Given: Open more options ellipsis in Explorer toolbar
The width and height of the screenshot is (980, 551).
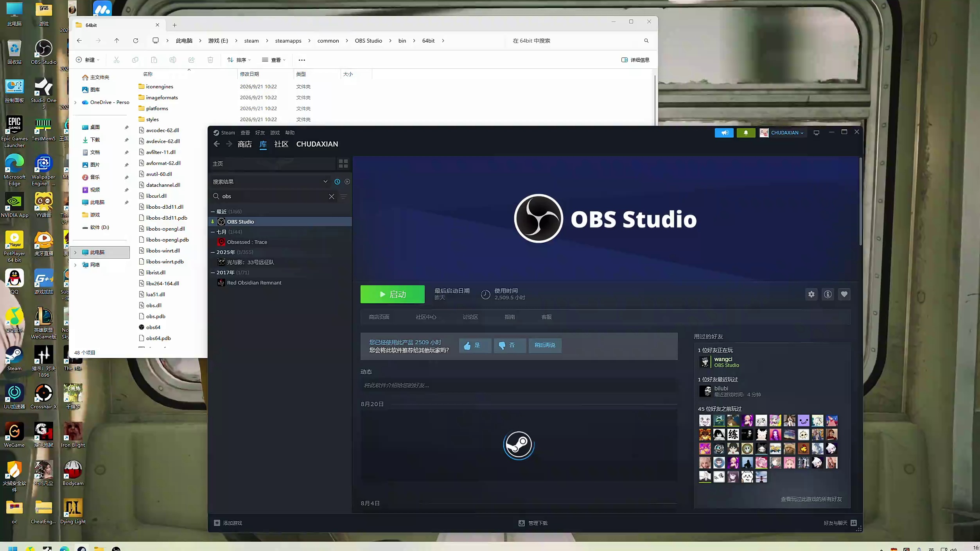Looking at the screenshot, I should tap(302, 60).
